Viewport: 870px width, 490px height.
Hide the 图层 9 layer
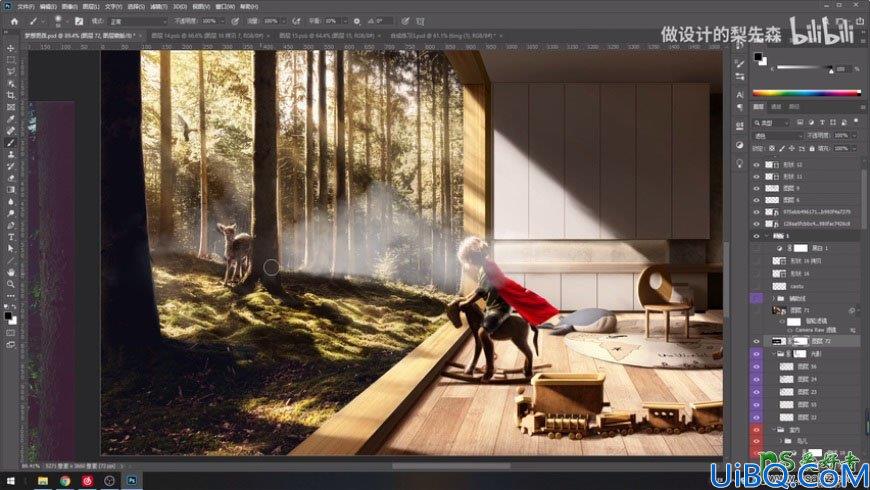point(756,188)
